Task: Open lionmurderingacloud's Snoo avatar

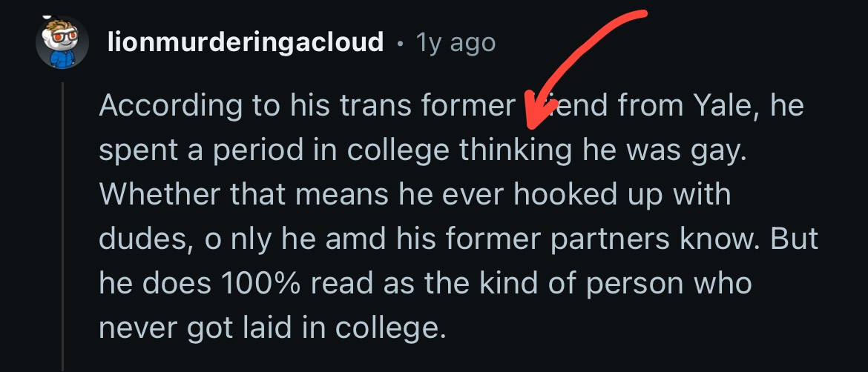Action: (x=62, y=42)
